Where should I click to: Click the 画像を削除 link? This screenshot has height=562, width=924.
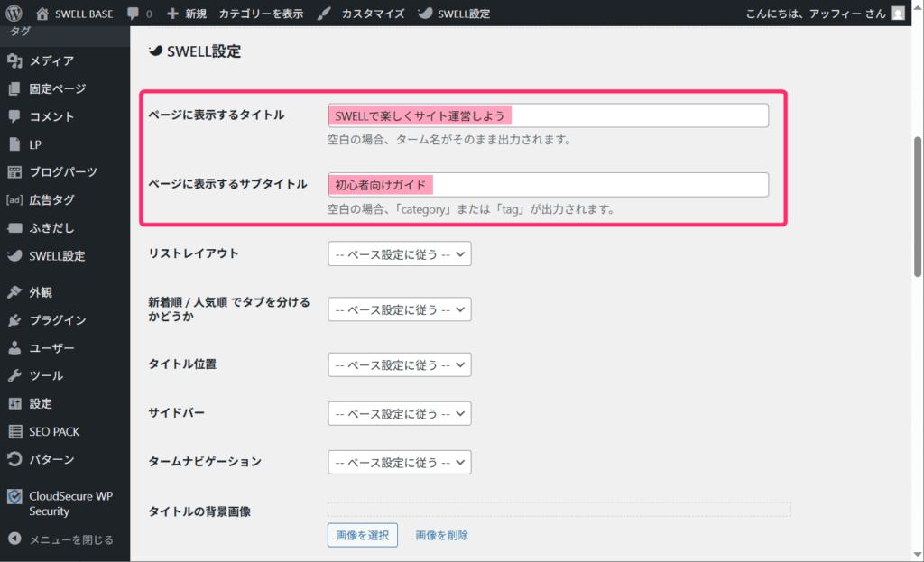(x=442, y=535)
